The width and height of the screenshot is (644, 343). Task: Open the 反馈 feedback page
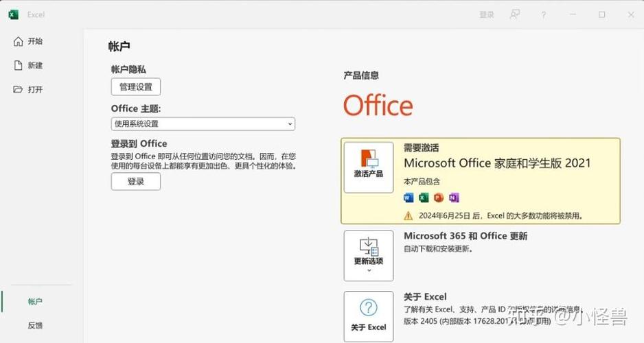coord(35,325)
